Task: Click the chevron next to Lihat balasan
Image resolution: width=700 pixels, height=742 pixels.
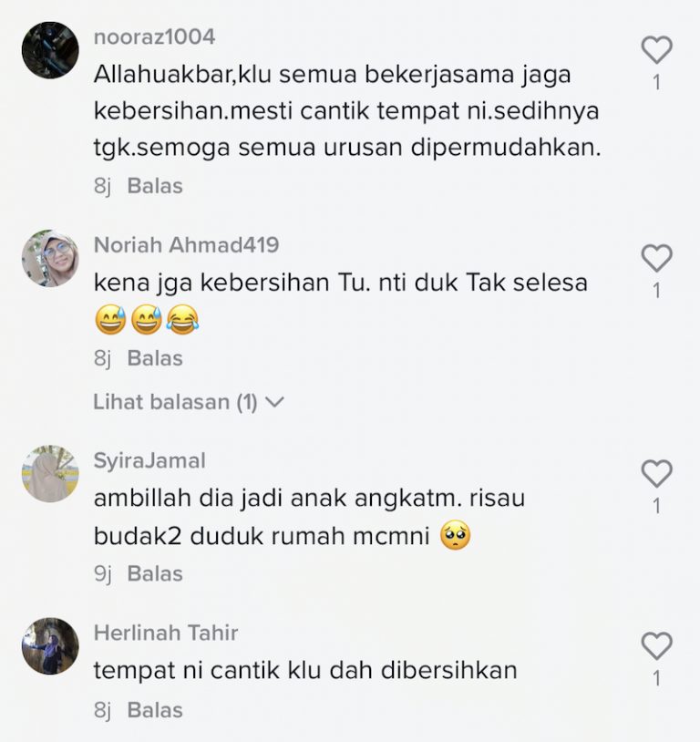Action: [x=274, y=402]
